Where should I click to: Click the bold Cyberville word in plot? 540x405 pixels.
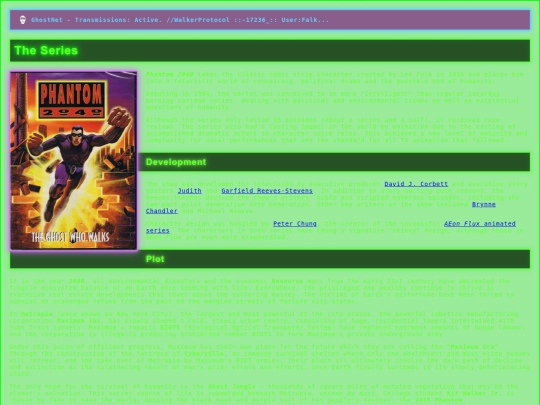(205, 354)
